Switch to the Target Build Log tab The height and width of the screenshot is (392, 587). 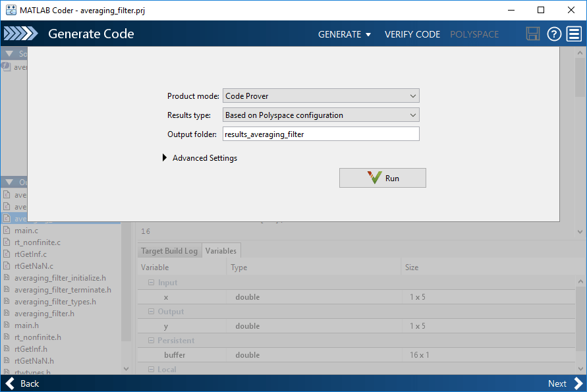pos(169,251)
